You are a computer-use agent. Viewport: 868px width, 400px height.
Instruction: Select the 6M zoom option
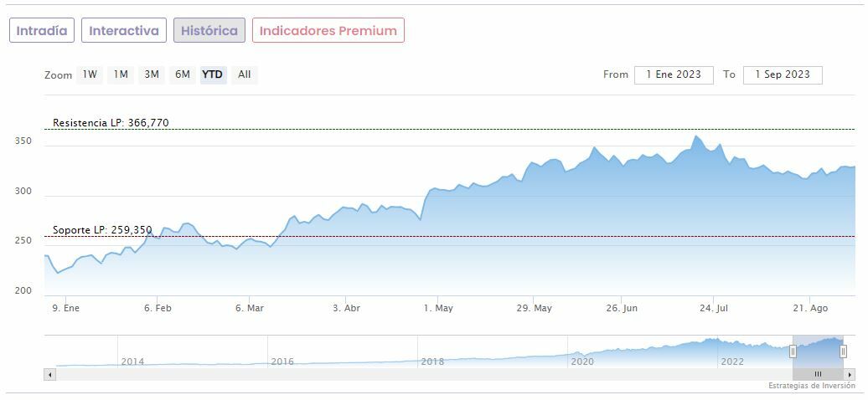point(183,74)
